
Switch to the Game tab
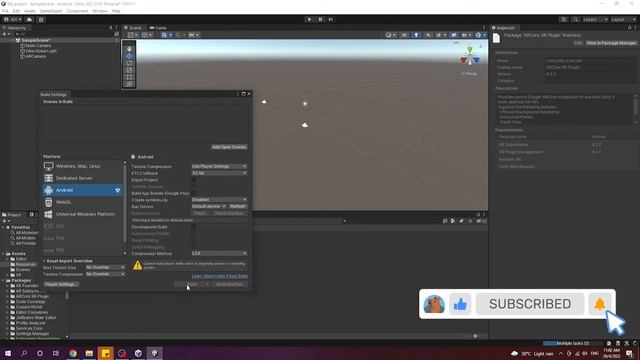click(x=158, y=28)
